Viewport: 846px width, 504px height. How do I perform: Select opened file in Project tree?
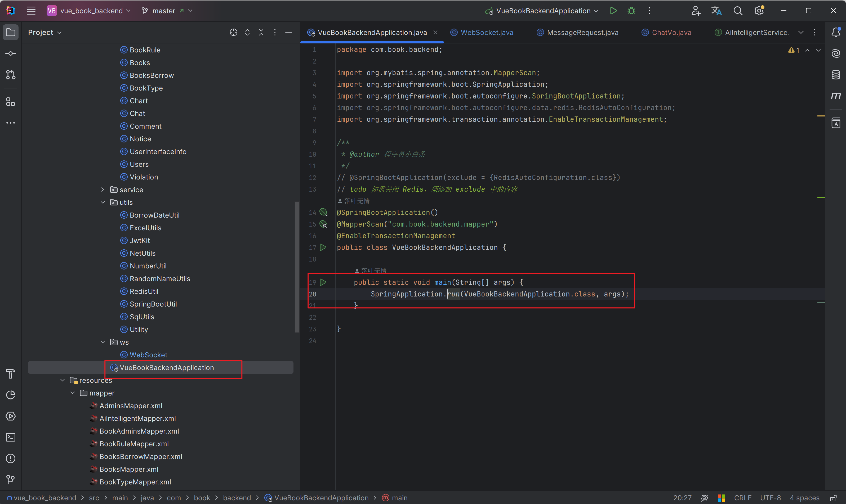[233, 32]
